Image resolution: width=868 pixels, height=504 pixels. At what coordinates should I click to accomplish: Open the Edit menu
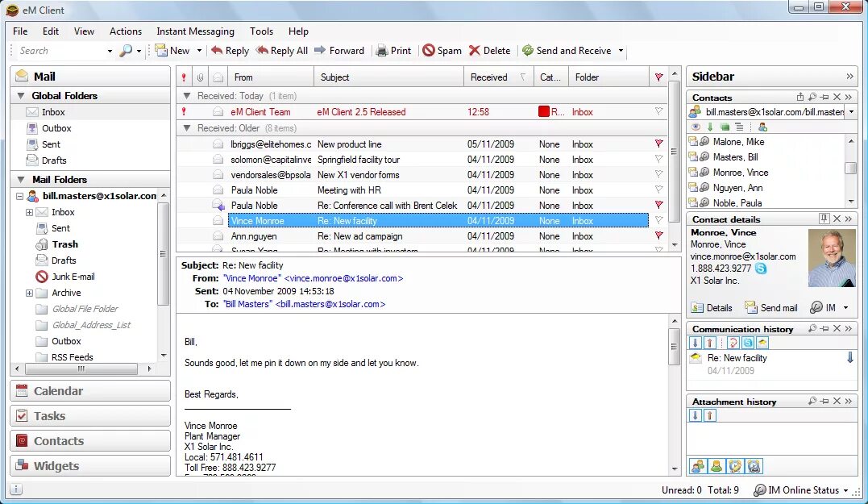tap(51, 31)
